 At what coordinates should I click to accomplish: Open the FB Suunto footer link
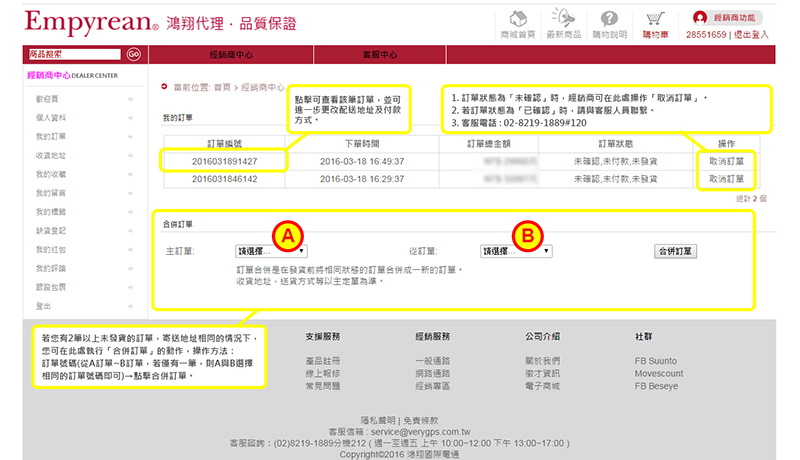pos(655,361)
